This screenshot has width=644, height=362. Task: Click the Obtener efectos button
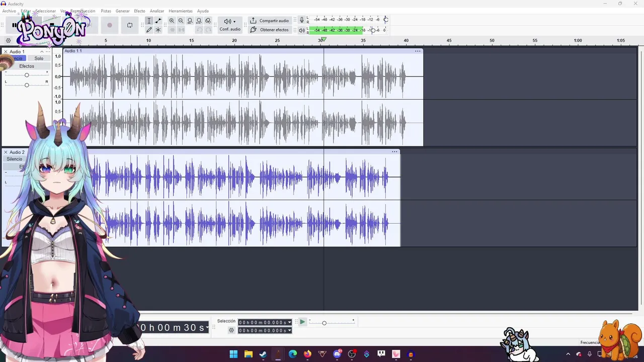pyautogui.click(x=270, y=30)
